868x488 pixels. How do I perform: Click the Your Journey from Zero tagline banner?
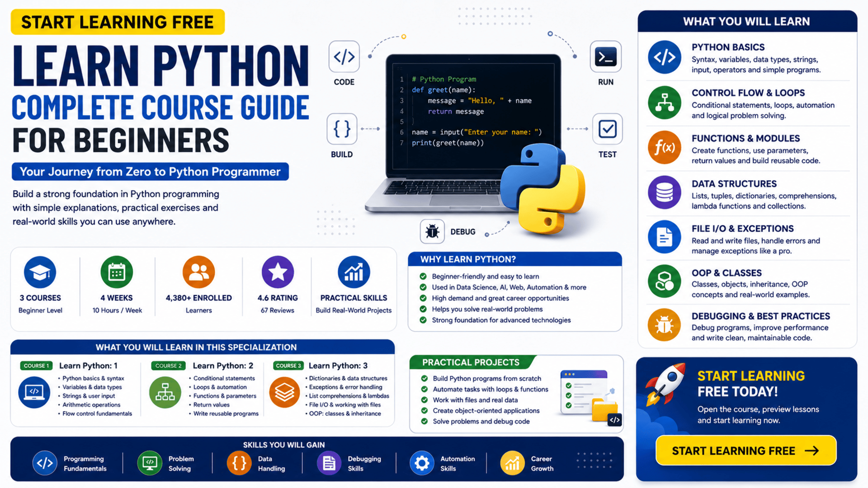[x=150, y=172]
